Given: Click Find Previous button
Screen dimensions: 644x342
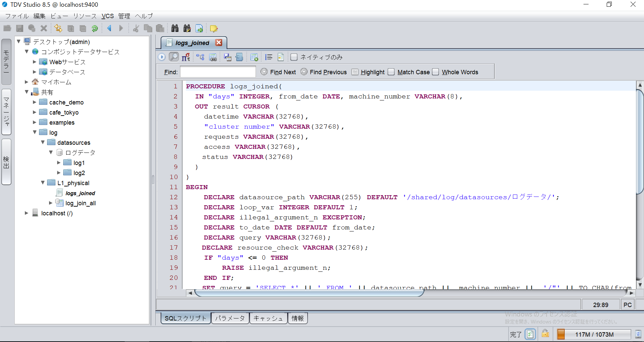Looking at the screenshot, I should 324,72.
